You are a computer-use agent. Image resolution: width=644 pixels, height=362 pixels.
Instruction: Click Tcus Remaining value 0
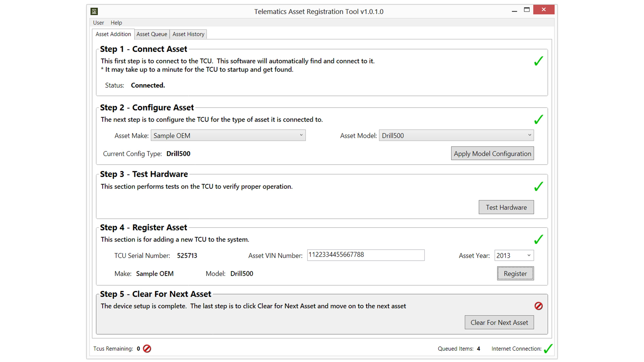(138, 349)
